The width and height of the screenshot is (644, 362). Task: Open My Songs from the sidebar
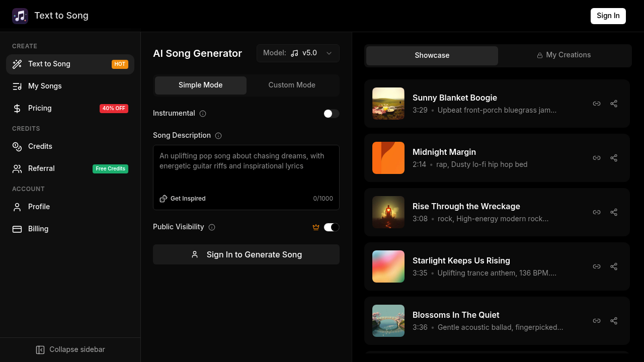(45, 86)
